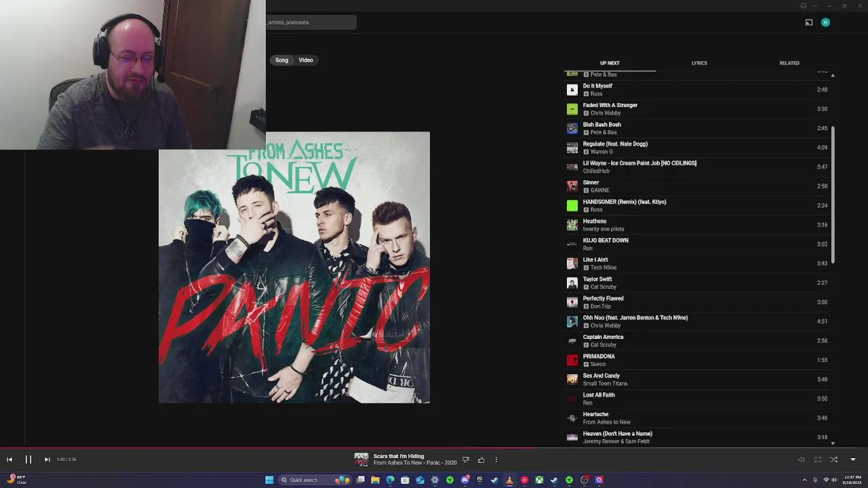Play Do It Myself by Russ
868x488 pixels.
pyautogui.click(x=697, y=89)
